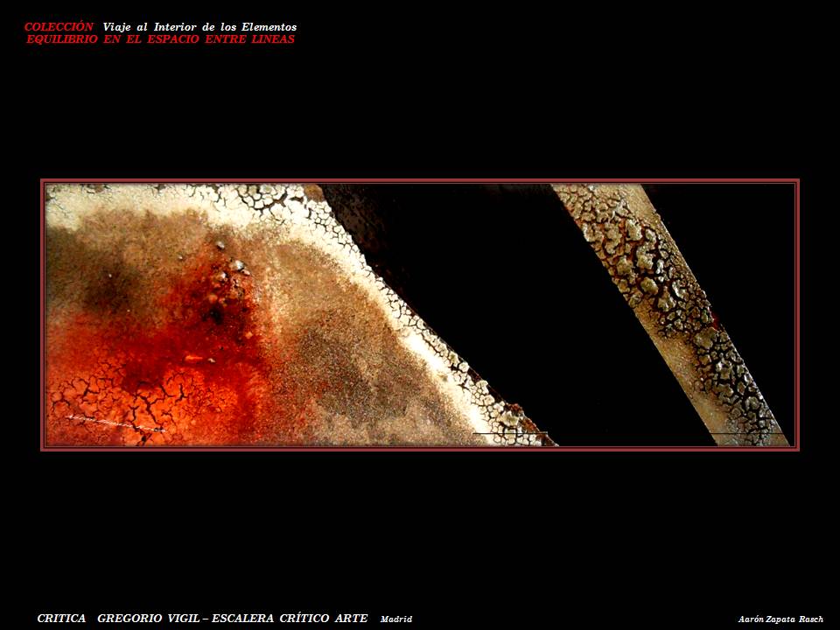Select the title Viaje al Interior de los Elementos
Screen dimensions: 840x630
[199, 27]
